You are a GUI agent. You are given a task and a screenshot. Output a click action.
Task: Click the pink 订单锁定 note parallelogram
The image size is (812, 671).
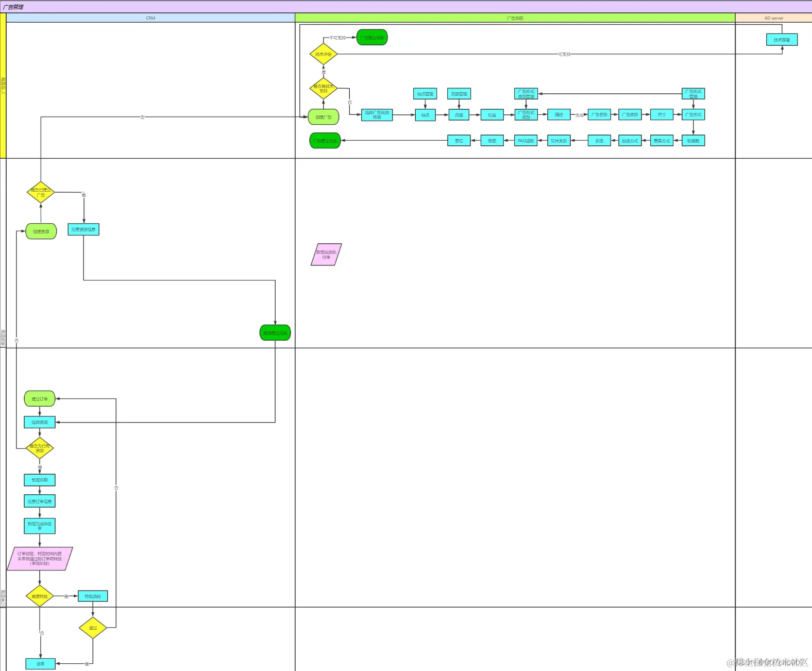[40, 559]
